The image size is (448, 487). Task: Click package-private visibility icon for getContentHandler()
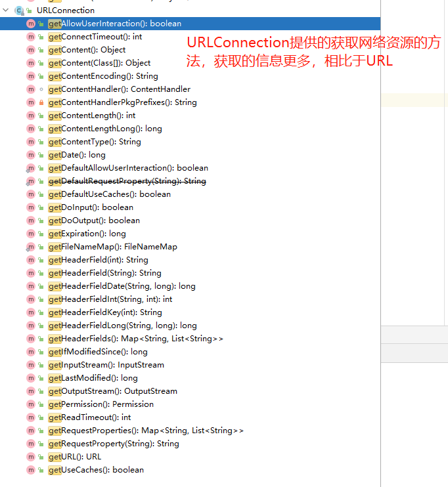pyautogui.click(x=41, y=89)
